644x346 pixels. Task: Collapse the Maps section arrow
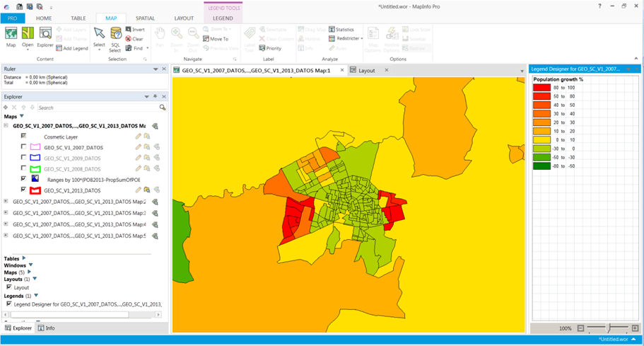coord(22,116)
